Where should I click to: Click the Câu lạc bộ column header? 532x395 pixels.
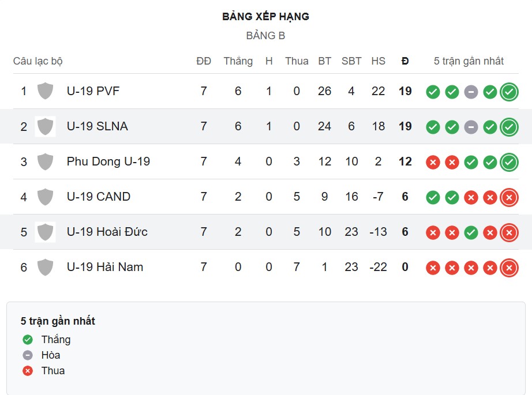[x=39, y=61]
